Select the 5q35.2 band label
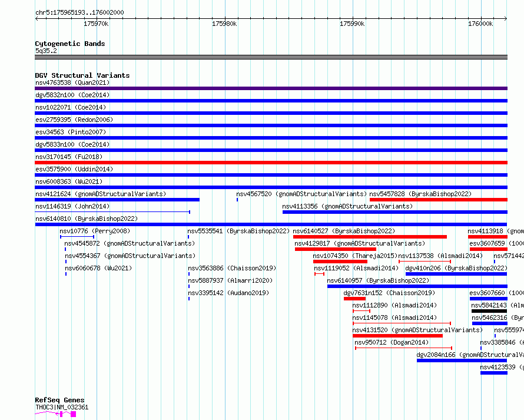 [x=46, y=51]
